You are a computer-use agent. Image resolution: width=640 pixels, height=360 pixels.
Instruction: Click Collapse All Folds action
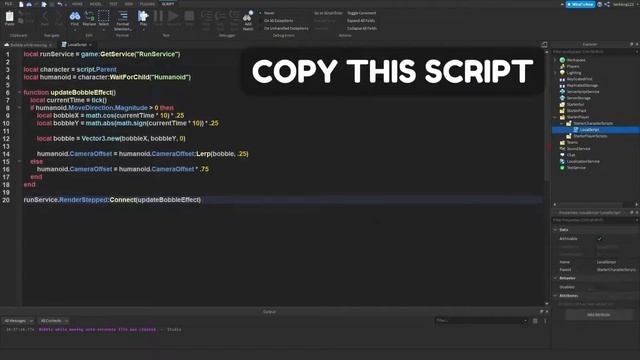click(362, 28)
